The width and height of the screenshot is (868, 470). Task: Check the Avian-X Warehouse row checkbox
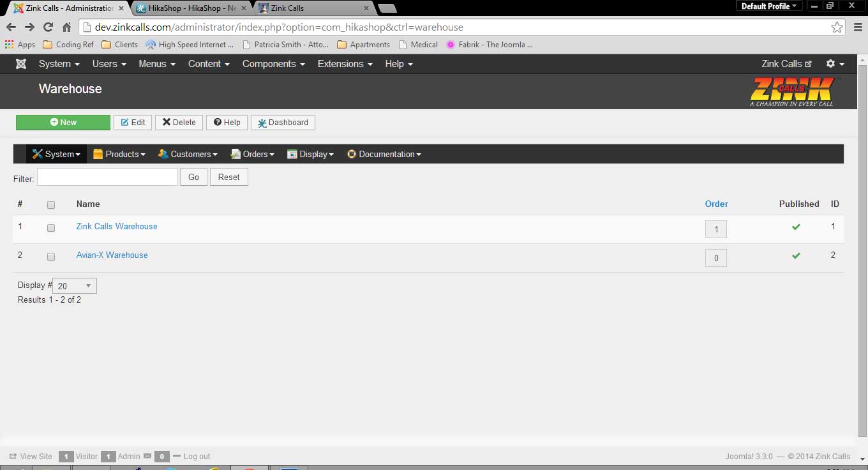tap(51, 256)
